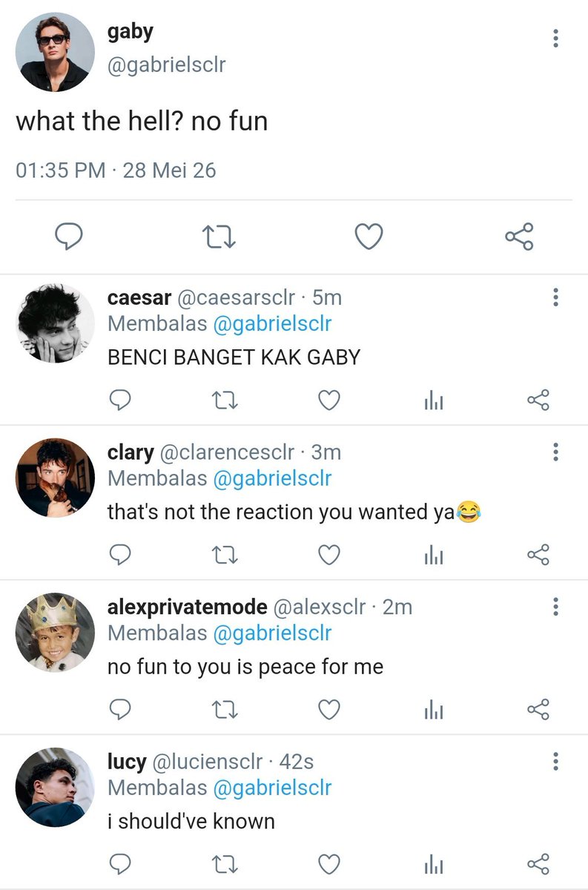588x890 pixels.
Task: Open the three-dot menu on gaby's tweet
Action: click(x=555, y=39)
